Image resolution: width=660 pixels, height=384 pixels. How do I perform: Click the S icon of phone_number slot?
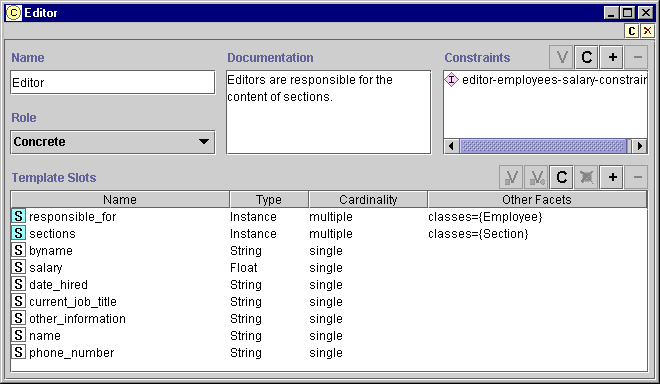(x=19, y=352)
